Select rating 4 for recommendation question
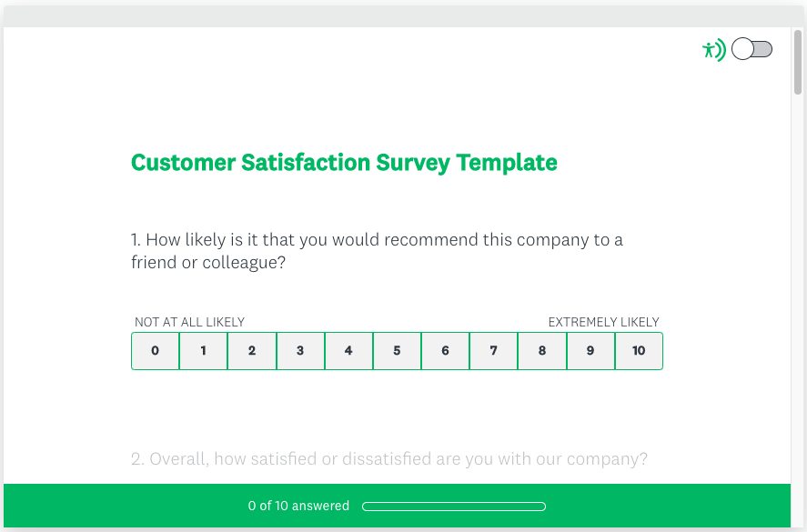Image resolution: width=807 pixels, height=532 pixels. (348, 351)
